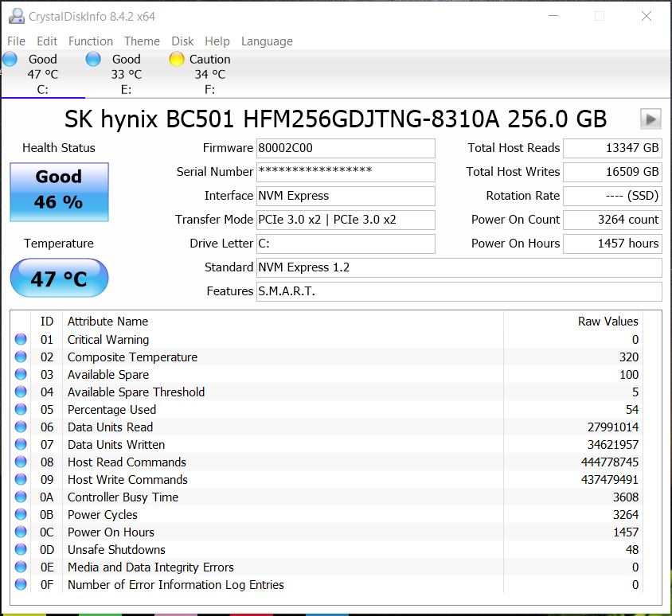Click the status dot beside Composite Temperature
Viewport: 672px width, 616px height.
[x=20, y=357]
